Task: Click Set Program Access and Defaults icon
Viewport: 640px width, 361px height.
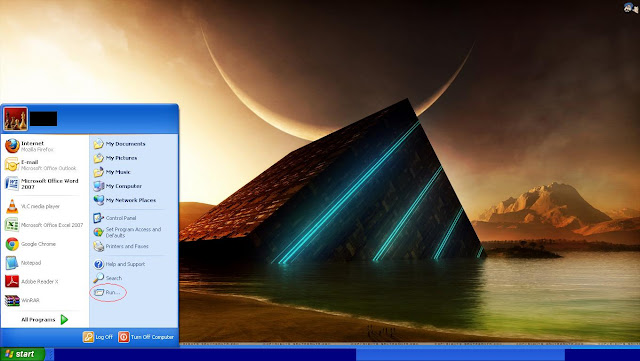Action: [98, 232]
